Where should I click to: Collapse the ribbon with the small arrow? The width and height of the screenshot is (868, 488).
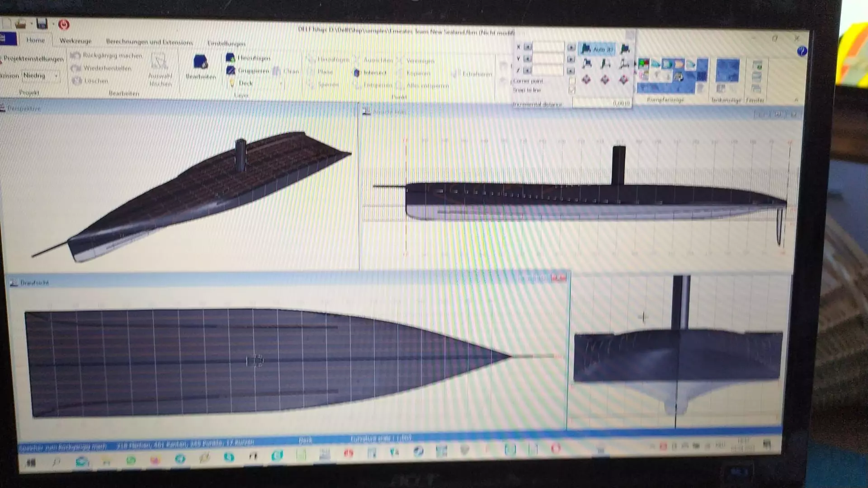coord(796,99)
